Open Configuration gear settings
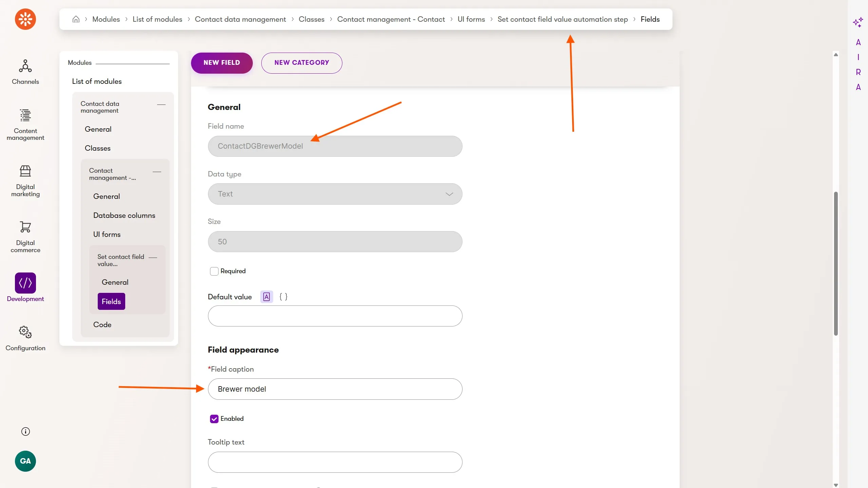Viewport: 868px width, 488px height. pyautogui.click(x=25, y=332)
